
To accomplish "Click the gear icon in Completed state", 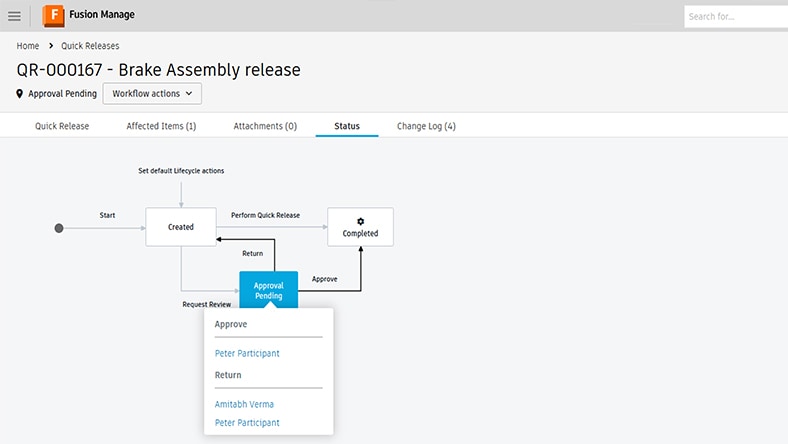I will [360, 221].
